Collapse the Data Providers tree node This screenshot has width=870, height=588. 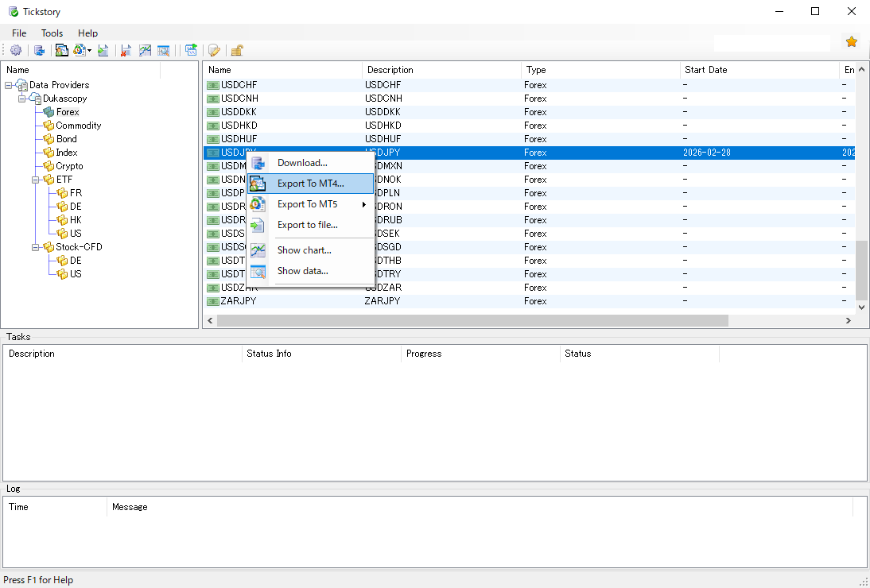pos(8,85)
